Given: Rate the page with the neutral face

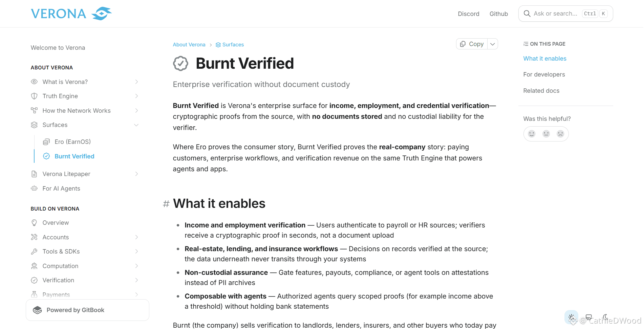Looking at the screenshot, I should [546, 134].
